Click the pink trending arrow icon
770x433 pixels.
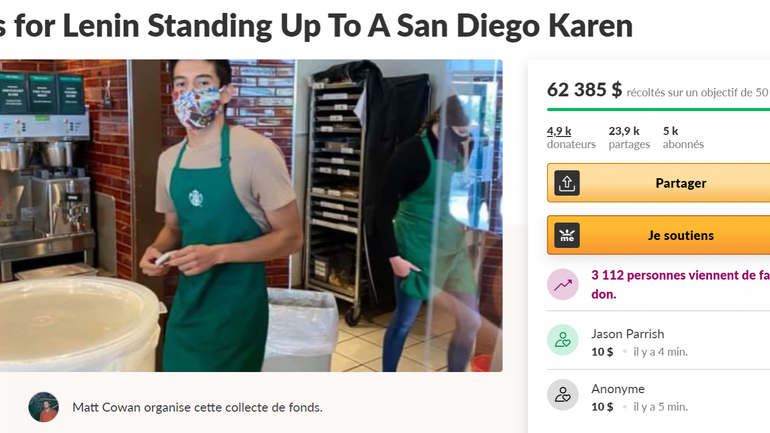click(563, 284)
